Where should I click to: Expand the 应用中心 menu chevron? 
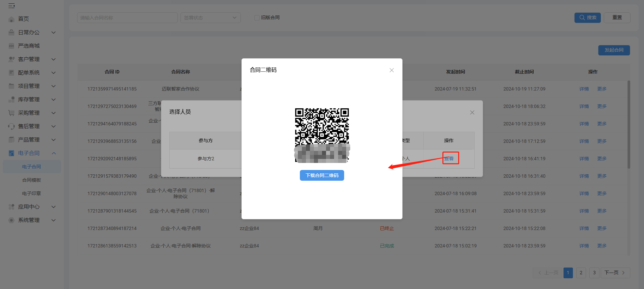click(53, 207)
